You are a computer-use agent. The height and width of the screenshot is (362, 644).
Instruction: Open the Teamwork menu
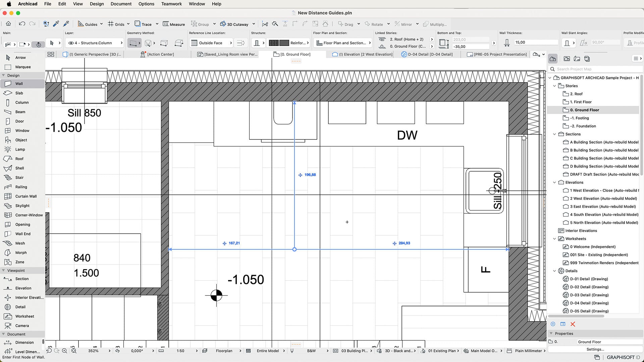click(171, 4)
